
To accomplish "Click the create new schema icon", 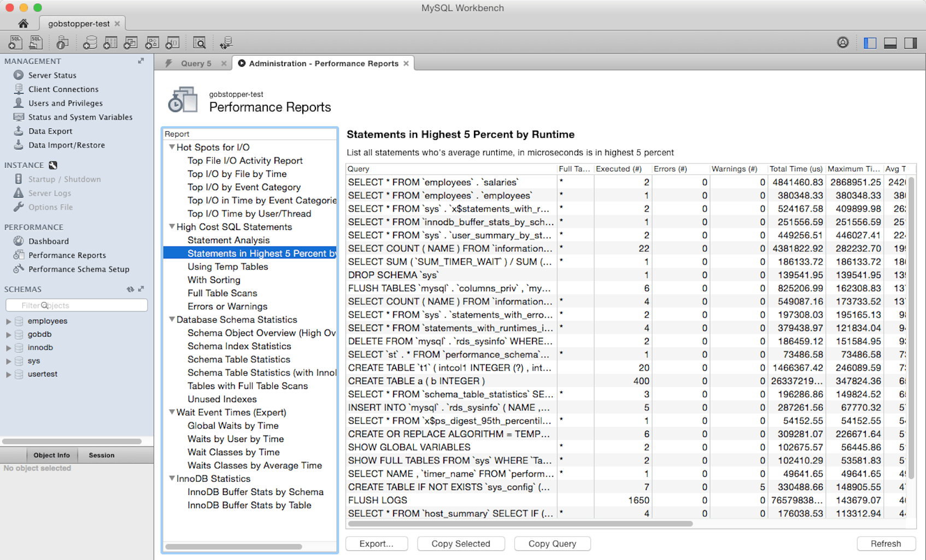I will pos(90,43).
